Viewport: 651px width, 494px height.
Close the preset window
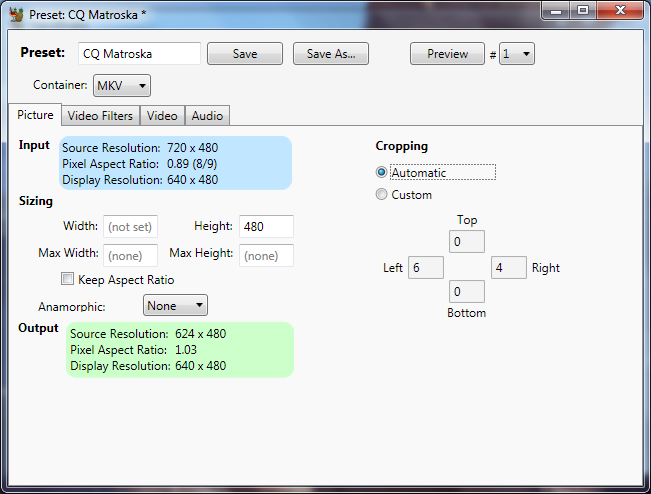620,10
